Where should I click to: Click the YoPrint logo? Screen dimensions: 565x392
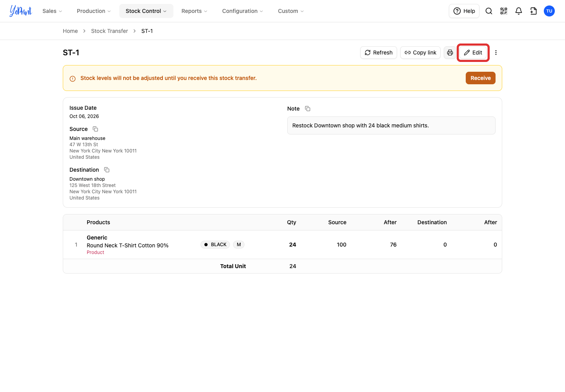pyautogui.click(x=21, y=11)
